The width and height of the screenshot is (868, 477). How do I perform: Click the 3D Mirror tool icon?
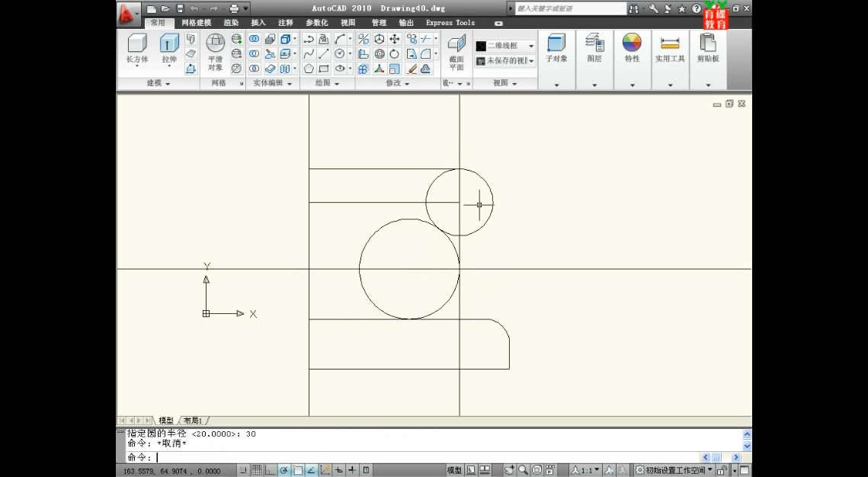364,39
